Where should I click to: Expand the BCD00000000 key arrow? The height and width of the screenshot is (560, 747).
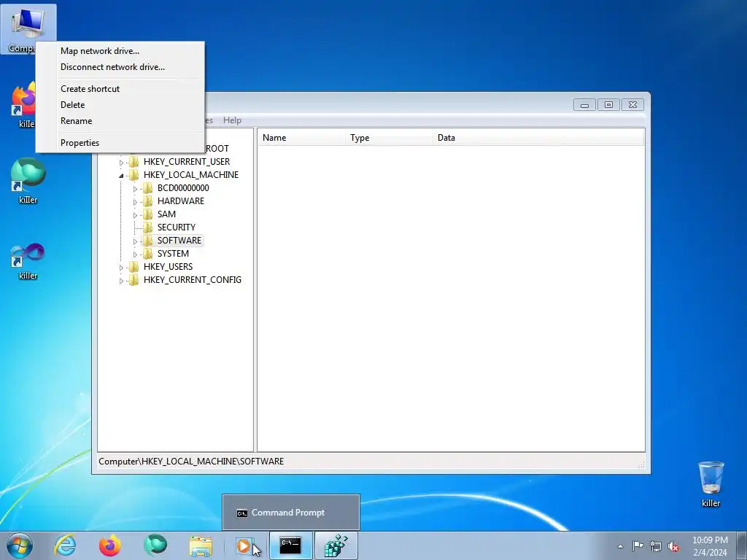[x=135, y=189]
